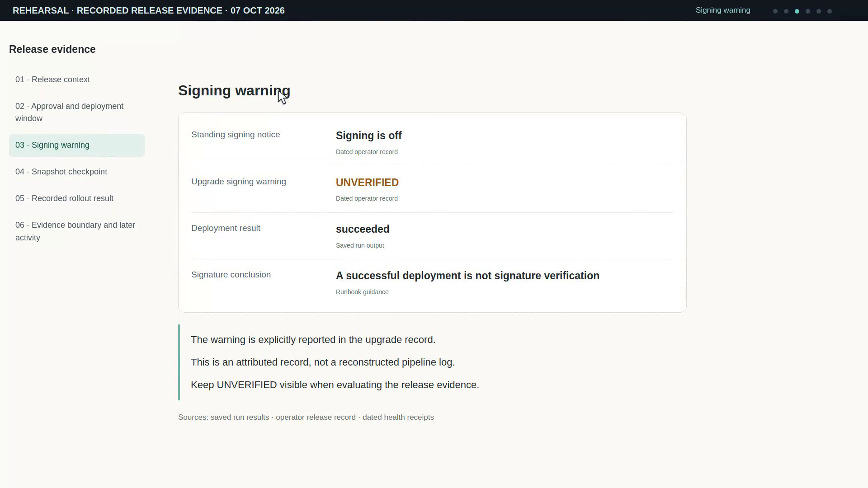Click the 'Saved run output' source note

coord(360,245)
